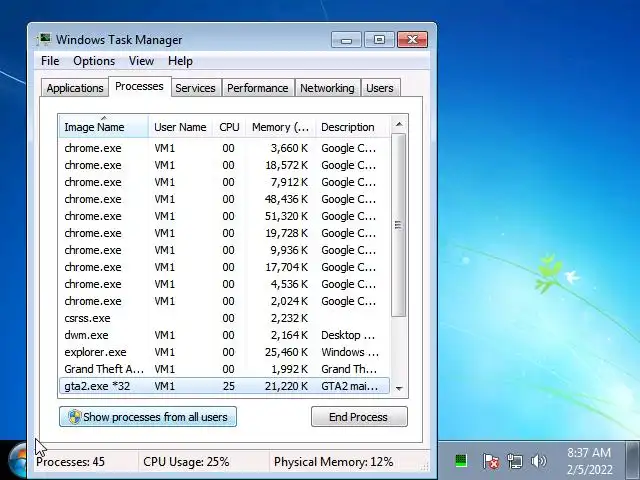Switch to the Users tab
This screenshot has width=640, height=480.
pos(380,88)
